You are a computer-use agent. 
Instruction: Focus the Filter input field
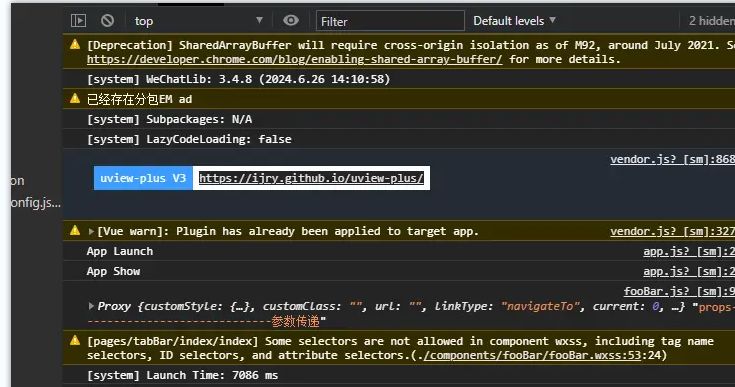point(390,21)
